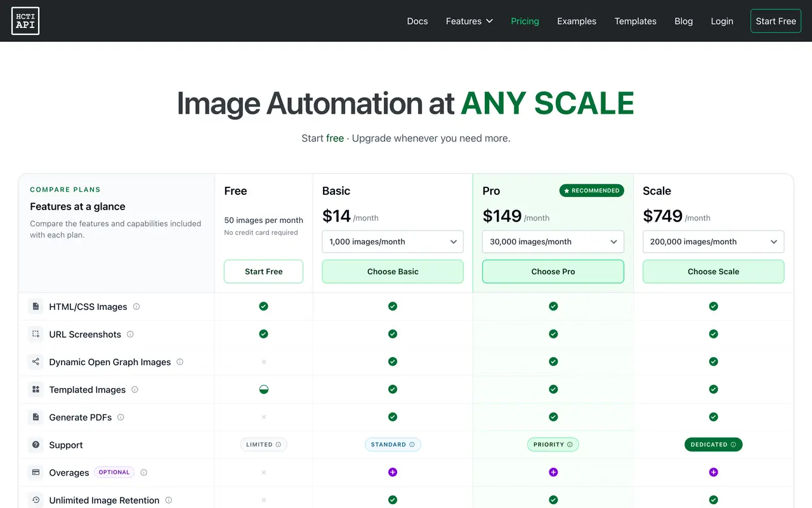Click the Unlimited Image Retention history icon
This screenshot has width=812, height=508.
(36, 500)
